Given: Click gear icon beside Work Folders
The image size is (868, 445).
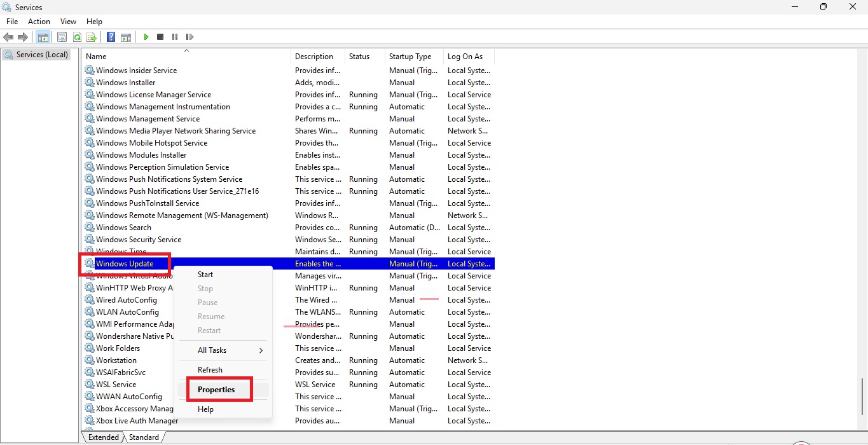Looking at the screenshot, I should 90,348.
